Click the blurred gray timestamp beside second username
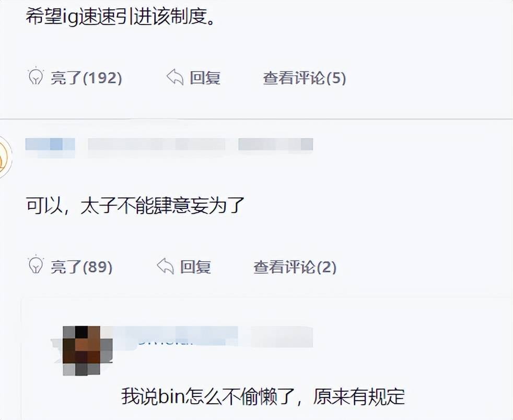The width and height of the screenshot is (513, 420). coord(275,144)
